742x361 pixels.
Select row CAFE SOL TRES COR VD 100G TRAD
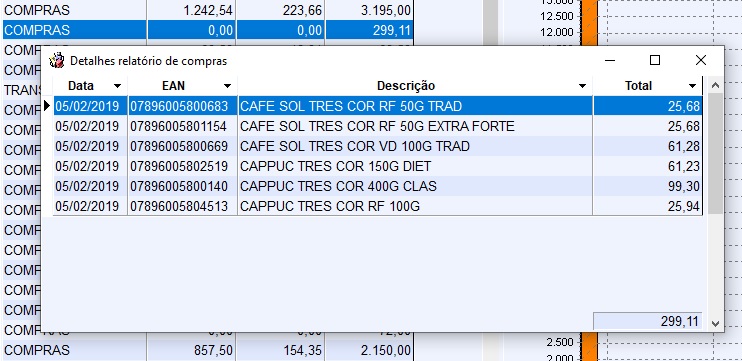377,146
